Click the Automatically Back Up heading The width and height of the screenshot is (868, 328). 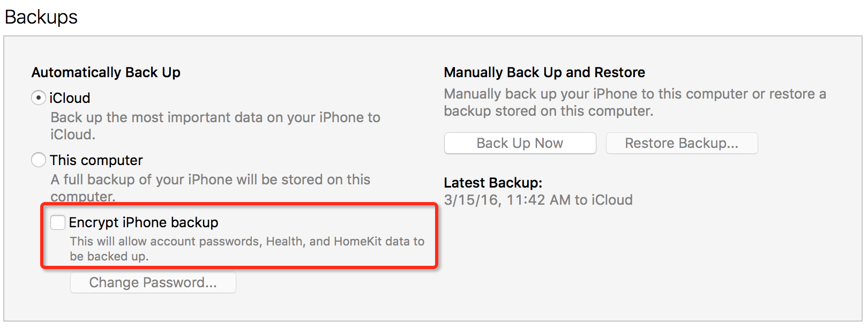tap(106, 72)
